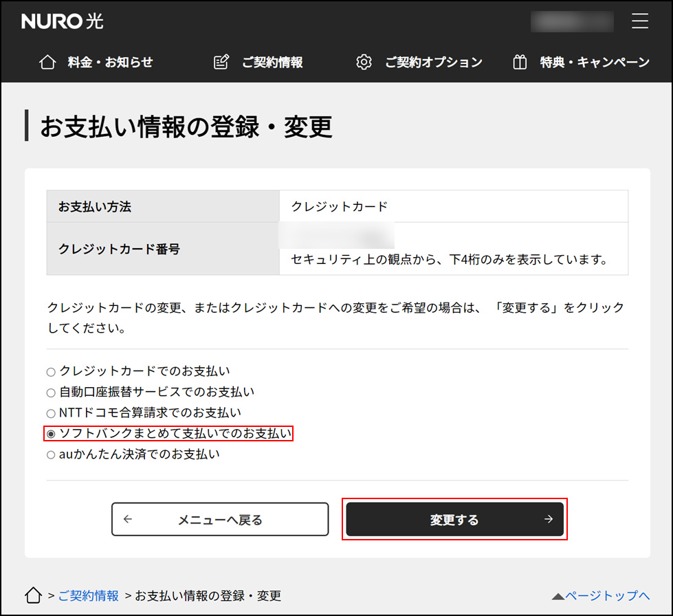Select ソフトバンクまとめて支払い radio button

51,434
